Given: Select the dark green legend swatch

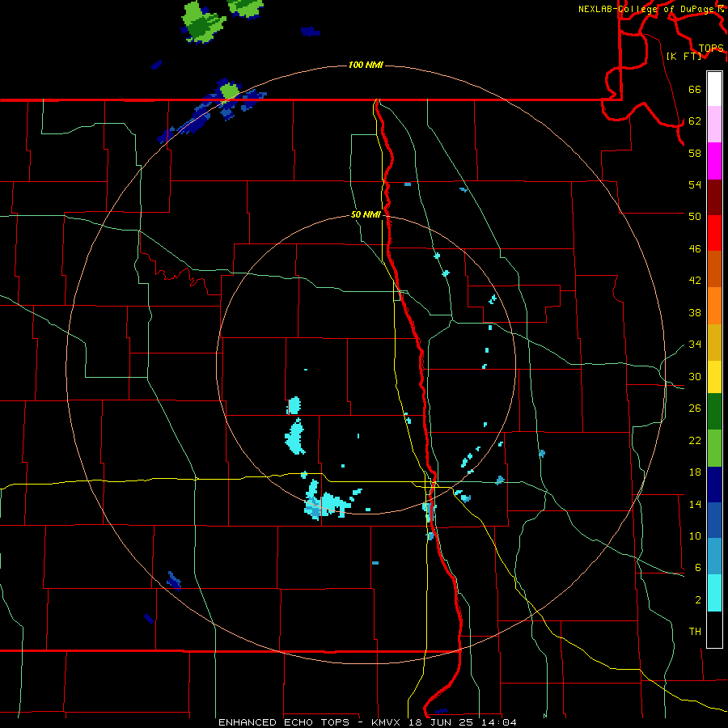Looking at the screenshot, I should [x=714, y=412].
